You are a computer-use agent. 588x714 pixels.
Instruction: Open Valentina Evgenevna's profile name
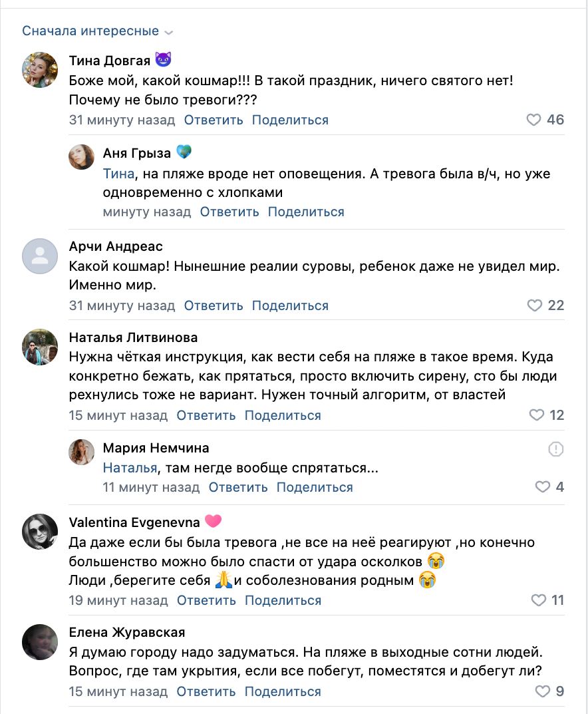134,522
